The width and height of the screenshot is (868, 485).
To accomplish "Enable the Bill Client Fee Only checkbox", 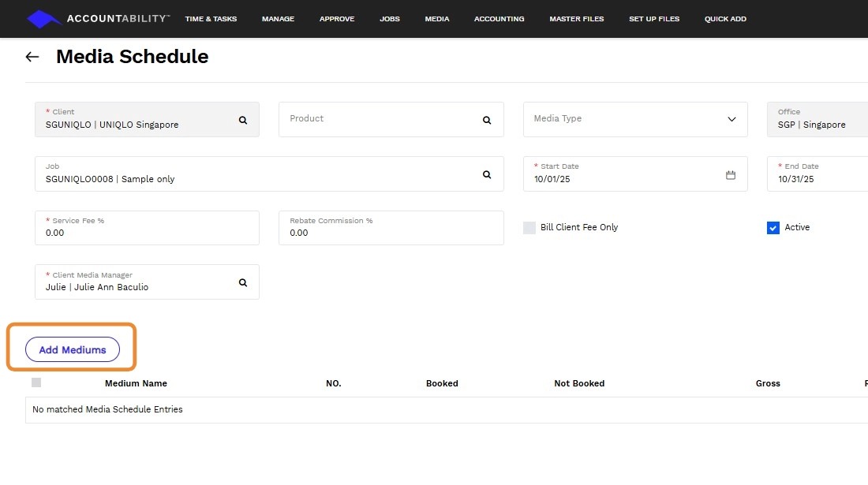I will 529,228.
